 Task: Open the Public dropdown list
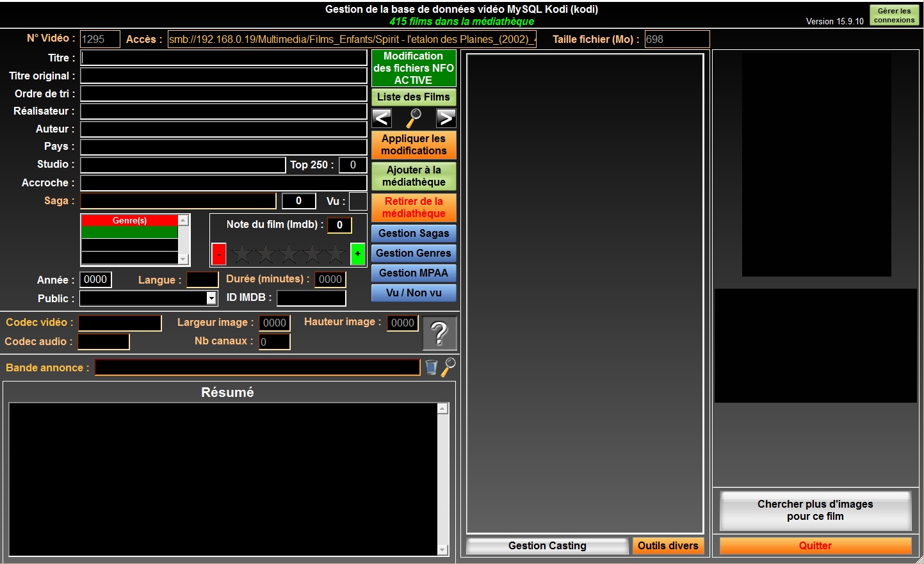click(x=211, y=298)
